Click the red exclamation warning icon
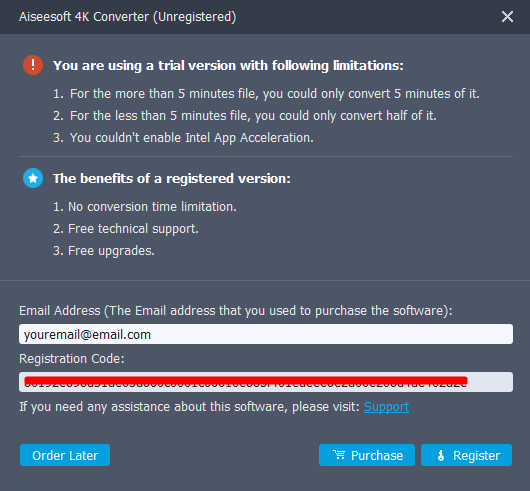The image size is (530, 491). point(33,65)
